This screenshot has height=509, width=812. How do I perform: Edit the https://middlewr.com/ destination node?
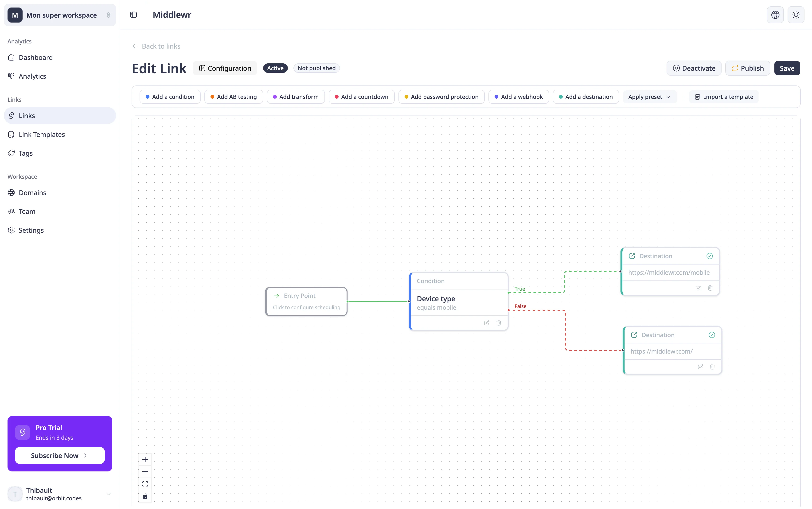pos(700,367)
